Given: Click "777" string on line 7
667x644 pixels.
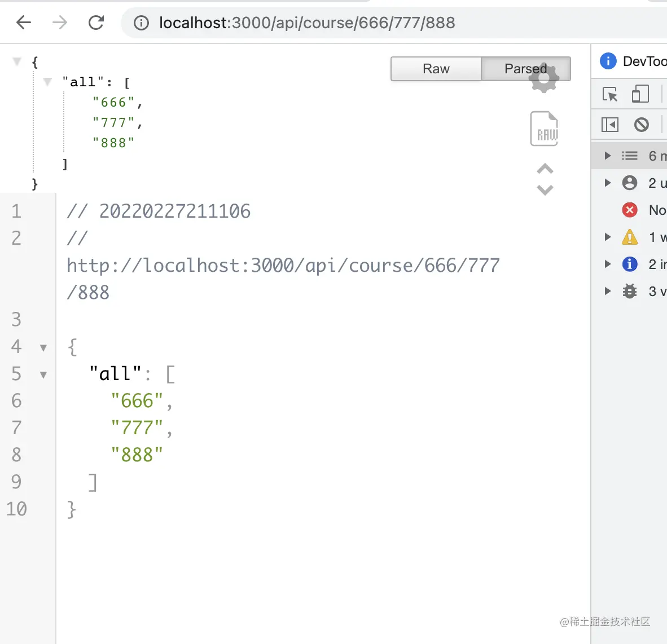Looking at the screenshot, I should (137, 428).
